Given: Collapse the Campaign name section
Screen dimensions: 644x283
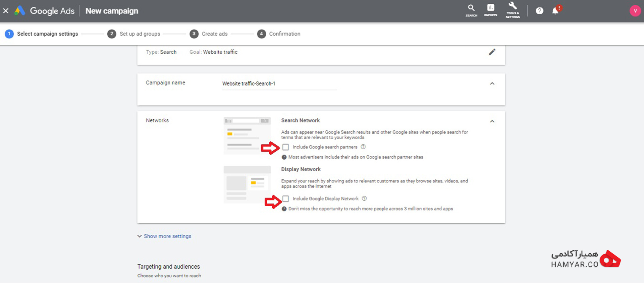Looking at the screenshot, I should pos(492,83).
